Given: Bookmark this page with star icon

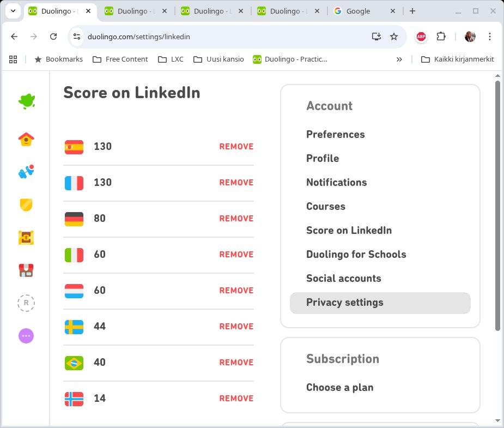Looking at the screenshot, I should click(x=394, y=37).
